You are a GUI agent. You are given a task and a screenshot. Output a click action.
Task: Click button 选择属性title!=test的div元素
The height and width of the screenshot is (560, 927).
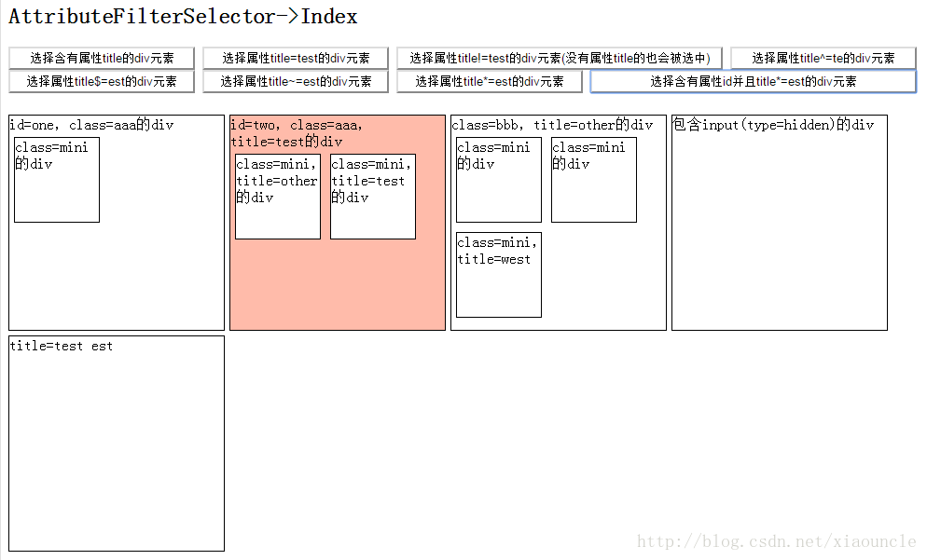560,58
